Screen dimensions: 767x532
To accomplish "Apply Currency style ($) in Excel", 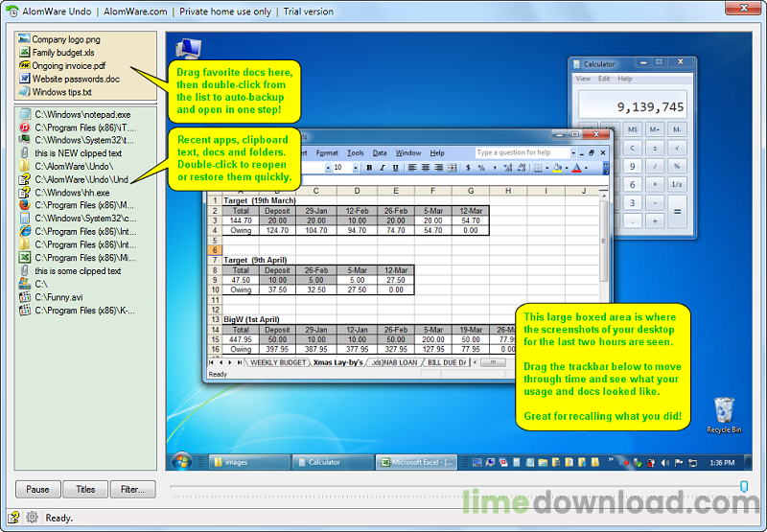I will 468,168.
